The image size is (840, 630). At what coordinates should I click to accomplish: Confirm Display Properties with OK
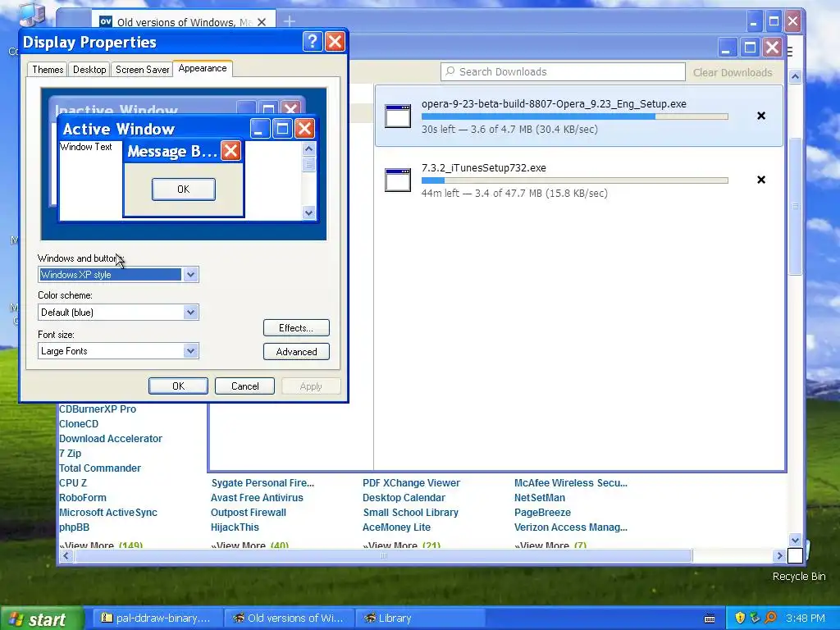coord(178,386)
